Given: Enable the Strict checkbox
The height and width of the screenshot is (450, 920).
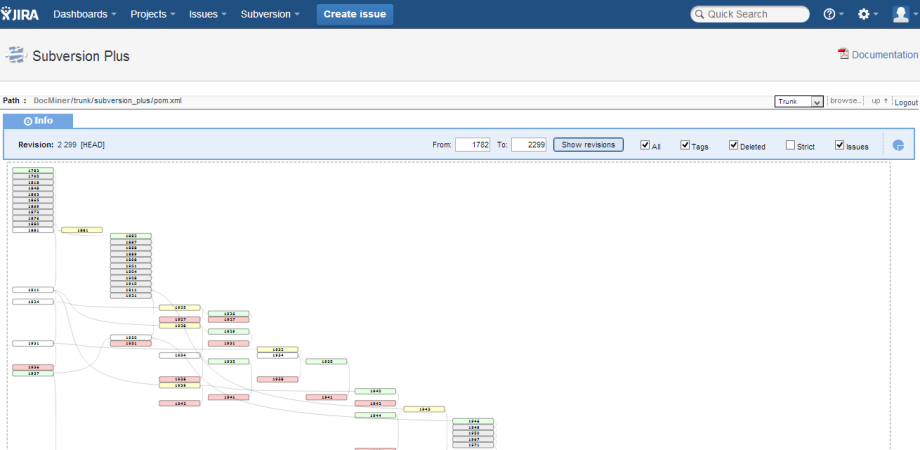Looking at the screenshot, I should pos(790,145).
